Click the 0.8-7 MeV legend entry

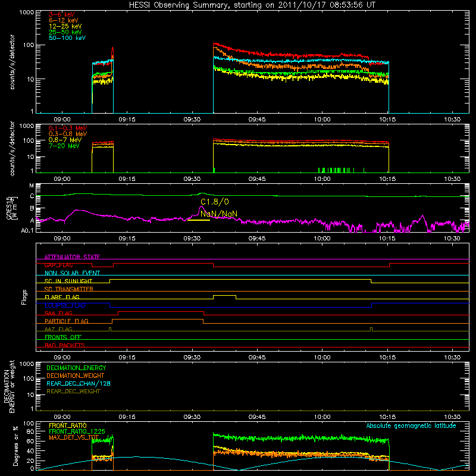pyautogui.click(x=65, y=140)
